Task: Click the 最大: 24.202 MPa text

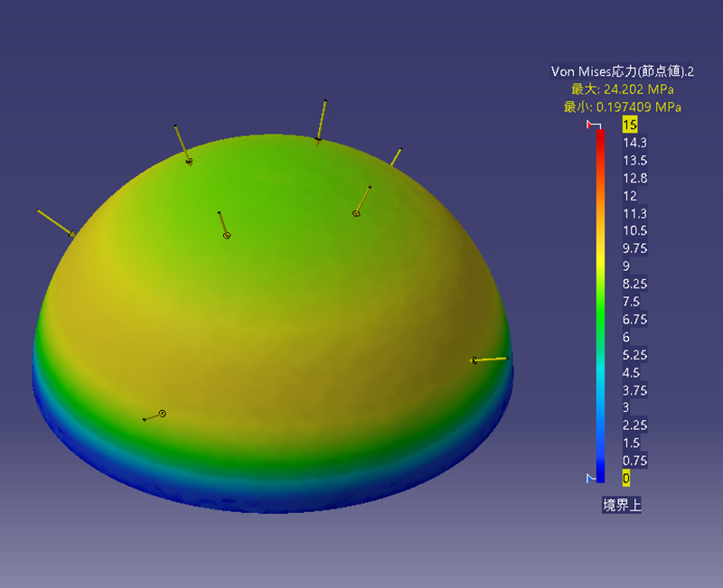Action: pyautogui.click(x=622, y=89)
